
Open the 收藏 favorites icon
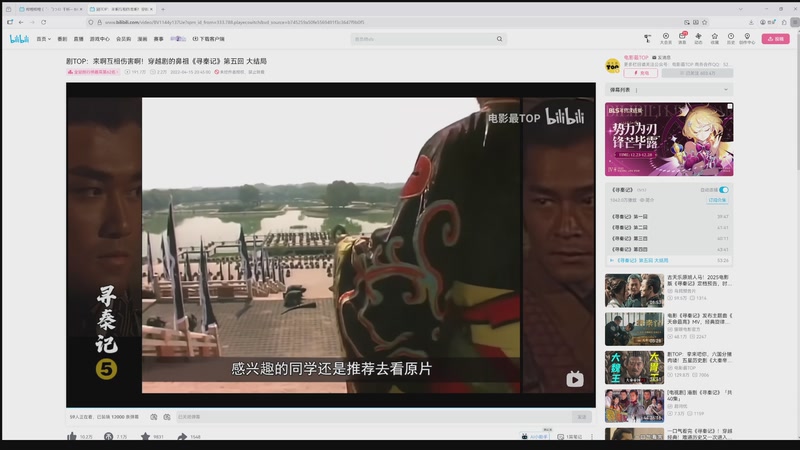point(715,38)
